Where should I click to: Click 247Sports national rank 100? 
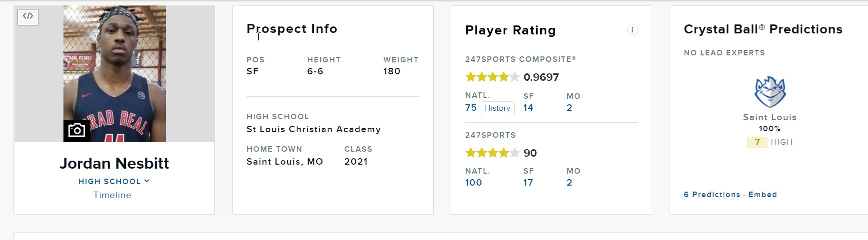coord(474,183)
